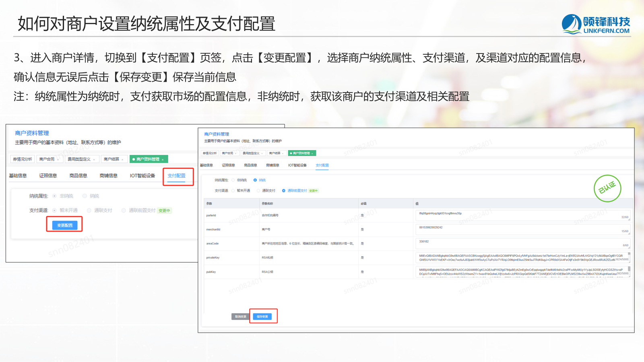Click the Linkfern company logo
The image size is (644, 362).
(x=596, y=24)
